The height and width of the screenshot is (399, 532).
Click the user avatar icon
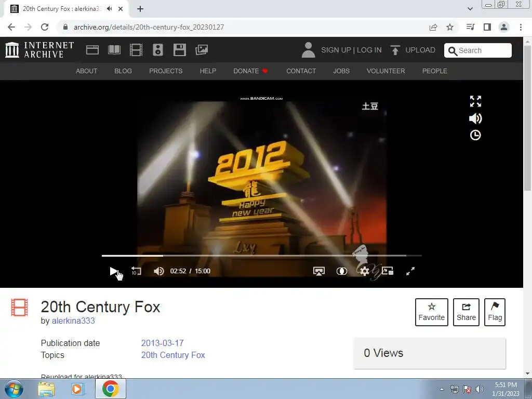click(x=308, y=50)
